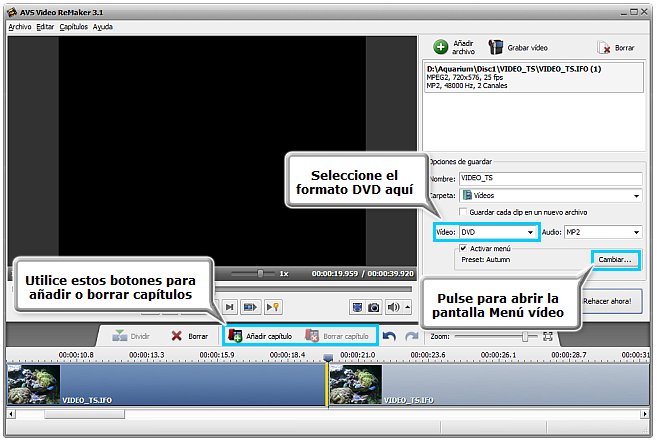
Task: Undo the last action with blue arrow
Action: (389, 336)
